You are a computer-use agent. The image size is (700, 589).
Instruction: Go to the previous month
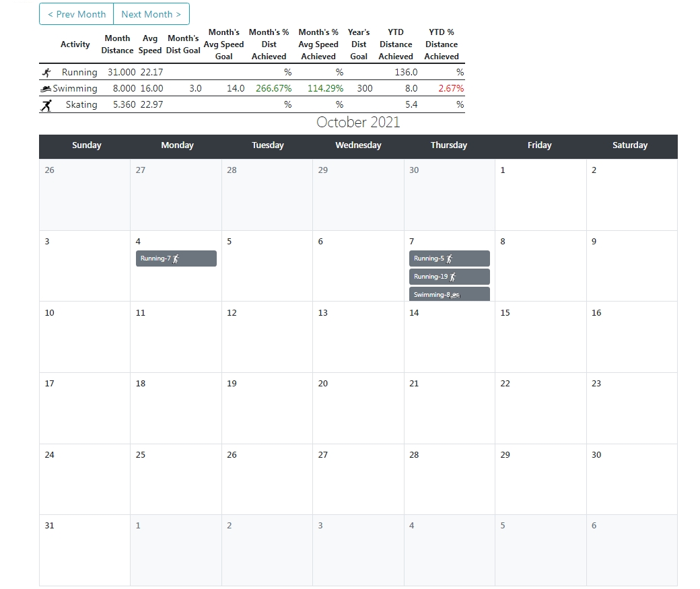(77, 14)
